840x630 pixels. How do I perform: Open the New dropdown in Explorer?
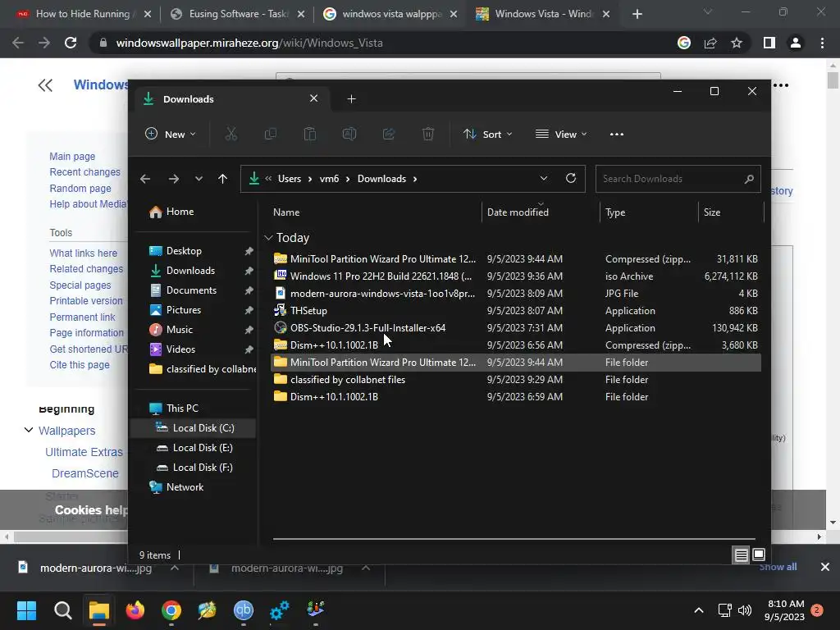click(x=171, y=134)
